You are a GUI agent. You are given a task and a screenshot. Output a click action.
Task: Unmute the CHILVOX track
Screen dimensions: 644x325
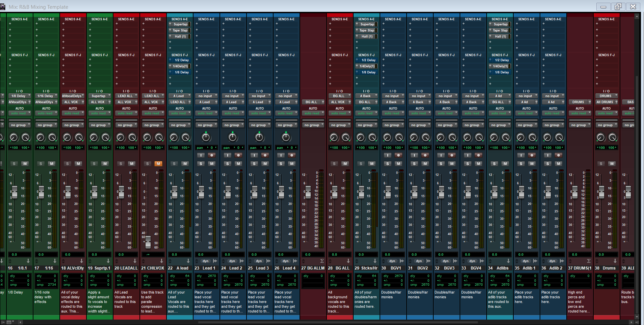tap(158, 164)
